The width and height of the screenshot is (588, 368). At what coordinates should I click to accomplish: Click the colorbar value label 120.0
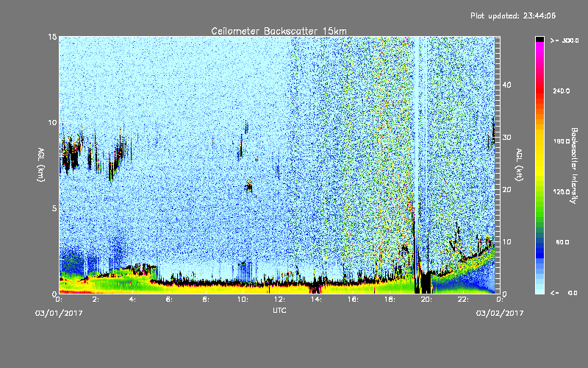[562, 192]
